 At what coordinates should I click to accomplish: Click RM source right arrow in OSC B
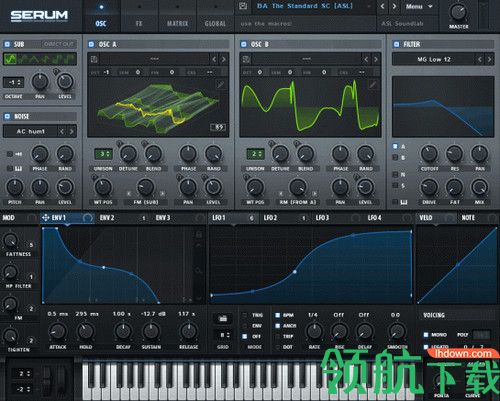[314, 193]
